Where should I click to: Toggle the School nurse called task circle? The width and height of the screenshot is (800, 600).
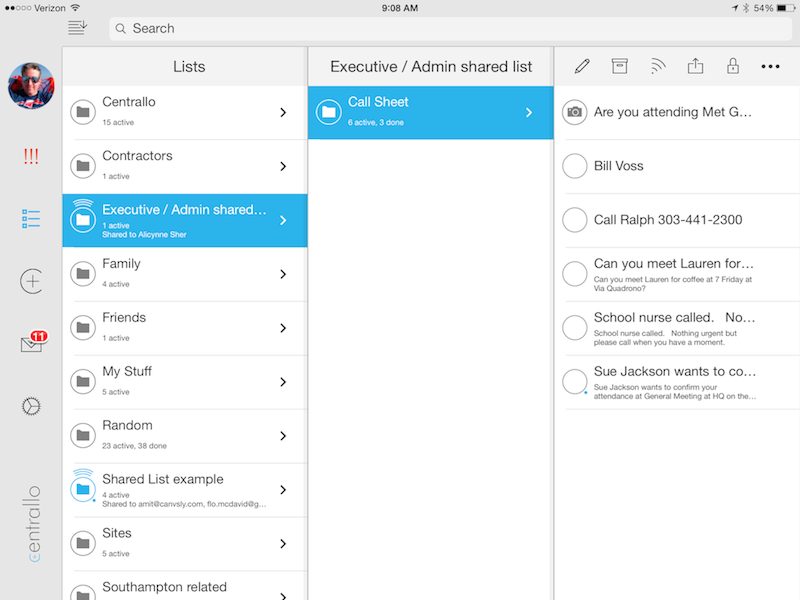click(x=575, y=327)
